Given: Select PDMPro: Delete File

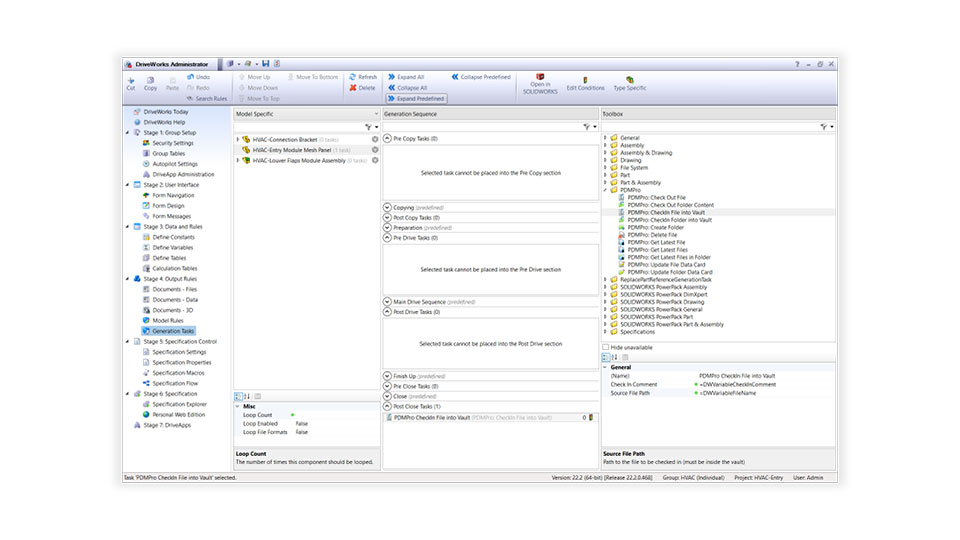Looking at the screenshot, I should [x=652, y=234].
